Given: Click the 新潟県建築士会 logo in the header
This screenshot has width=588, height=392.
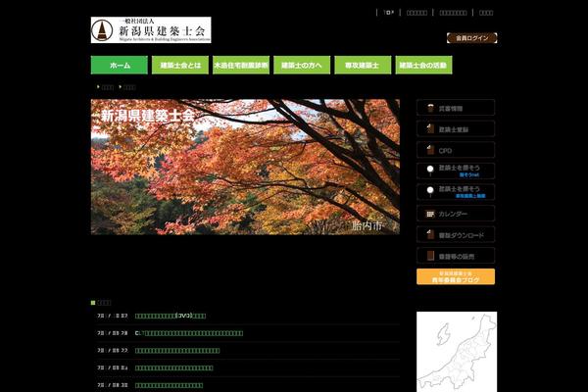Looking at the screenshot, I should pyautogui.click(x=151, y=30).
